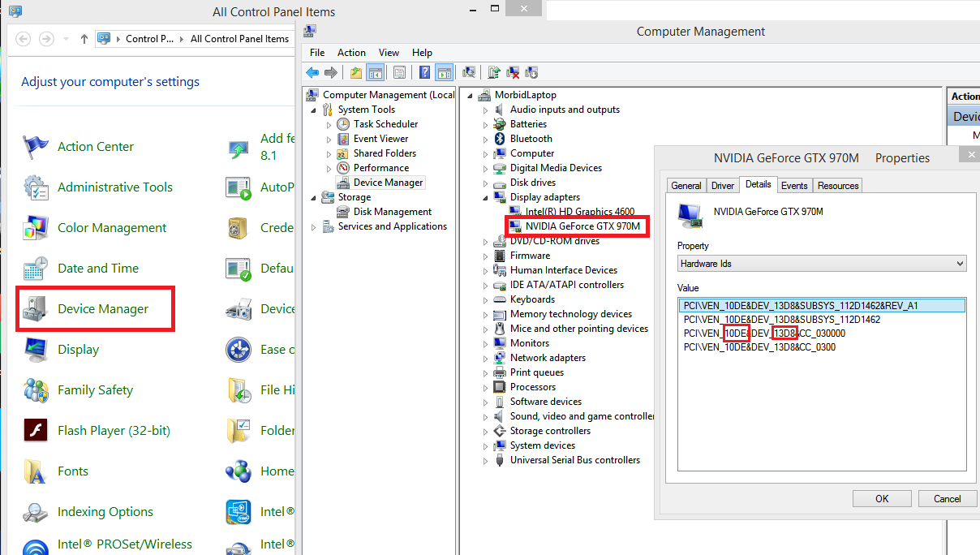
Task: Click Control Panel back navigation arrow
Action: [23, 39]
